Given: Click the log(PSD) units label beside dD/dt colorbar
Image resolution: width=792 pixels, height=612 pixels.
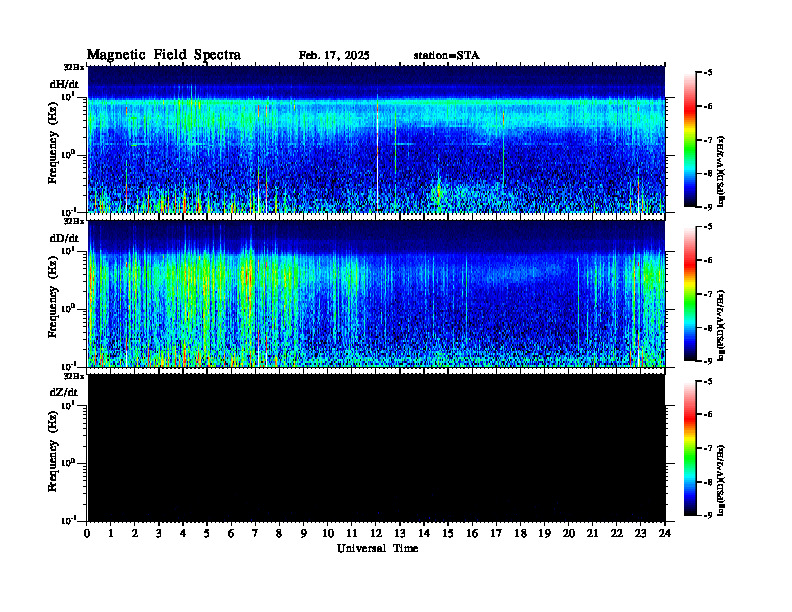Looking at the screenshot, I should pyautogui.click(x=721, y=325).
